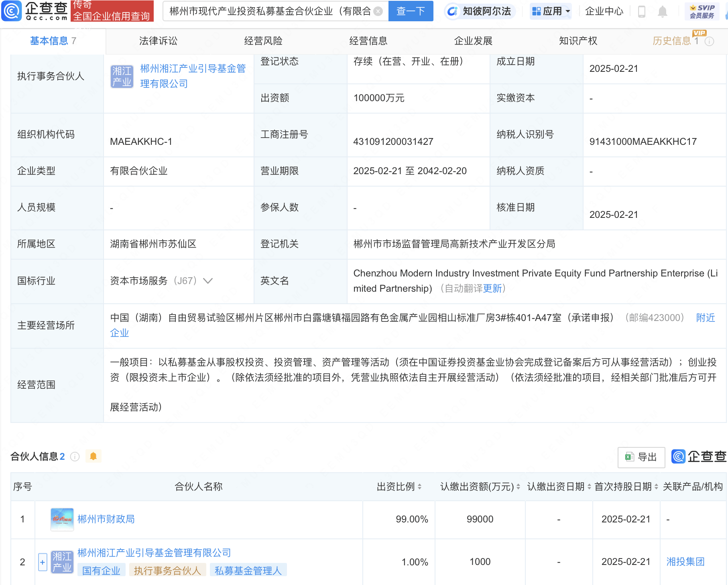Open the 经营信息 tab

click(x=368, y=41)
